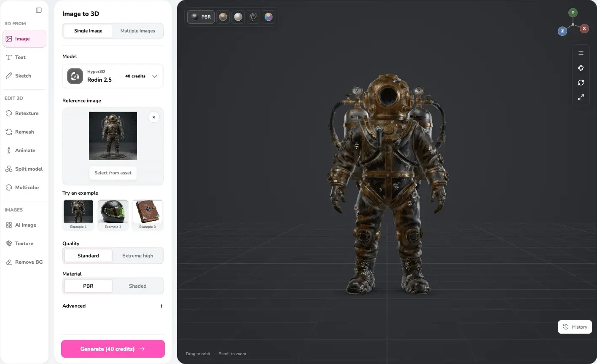
Task: Select the vertex color sphere render mode
Action: click(x=269, y=17)
